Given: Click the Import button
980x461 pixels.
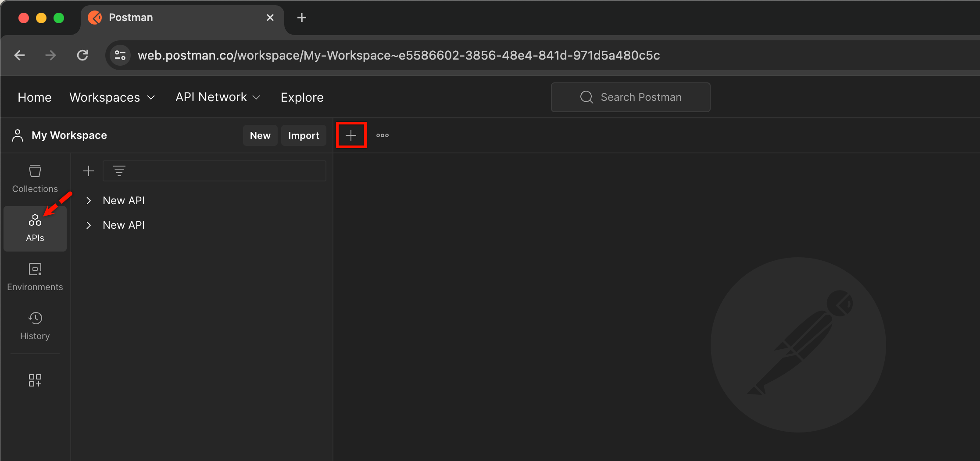Looking at the screenshot, I should [x=304, y=135].
